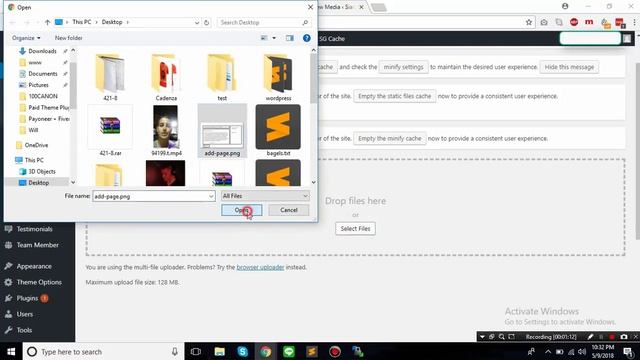Screen dimensions: 640x360
Task: Open Sublime Text from the taskbar
Action: click(312, 351)
